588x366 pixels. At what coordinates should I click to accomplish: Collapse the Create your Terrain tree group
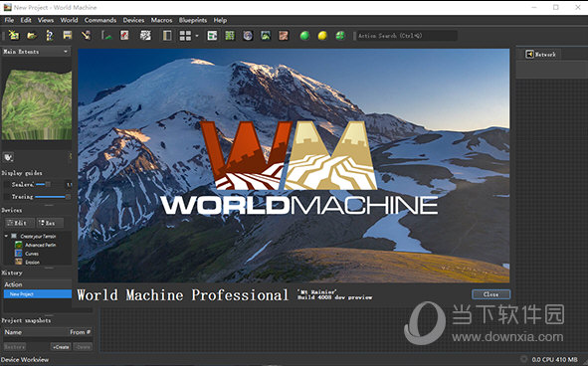6,236
